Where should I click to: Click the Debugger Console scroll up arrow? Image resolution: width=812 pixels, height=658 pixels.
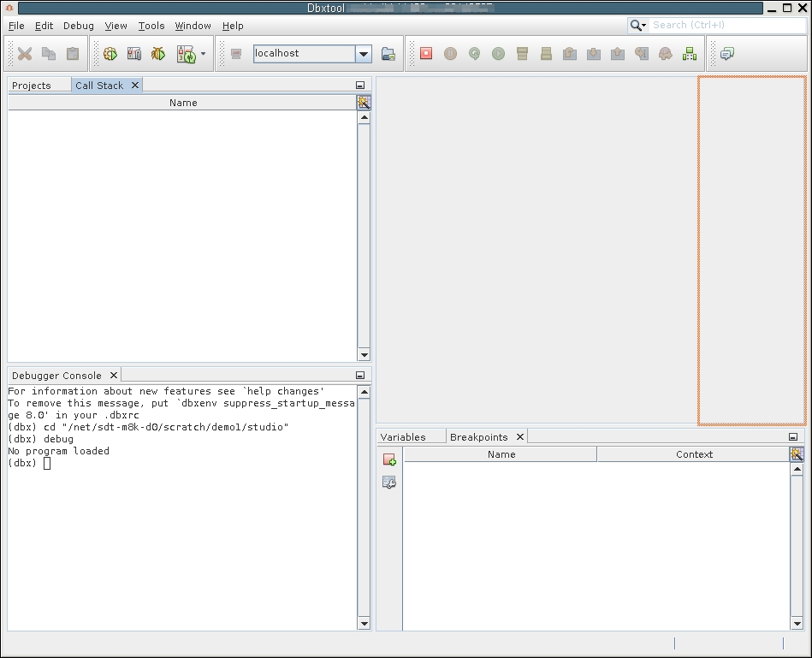[364, 392]
